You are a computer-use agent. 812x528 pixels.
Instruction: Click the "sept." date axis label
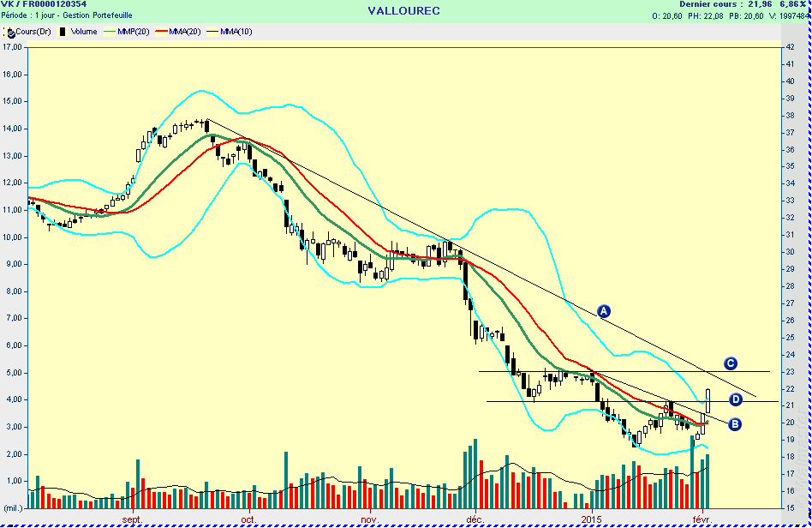(132, 519)
